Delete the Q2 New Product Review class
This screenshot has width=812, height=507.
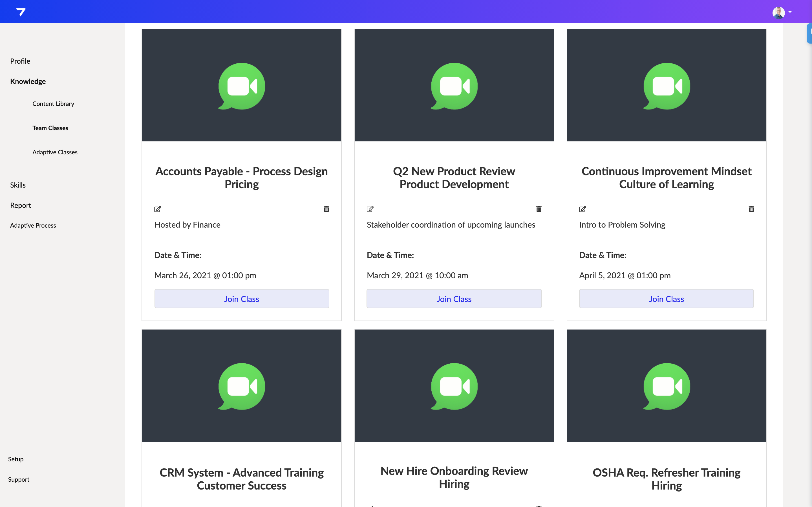pos(539,209)
